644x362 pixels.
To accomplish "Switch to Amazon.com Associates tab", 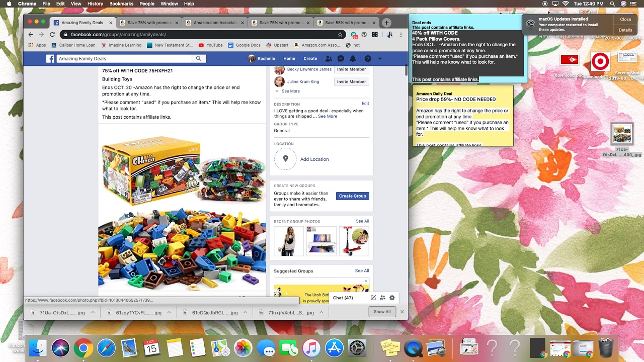I will pyautogui.click(x=214, y=23).
